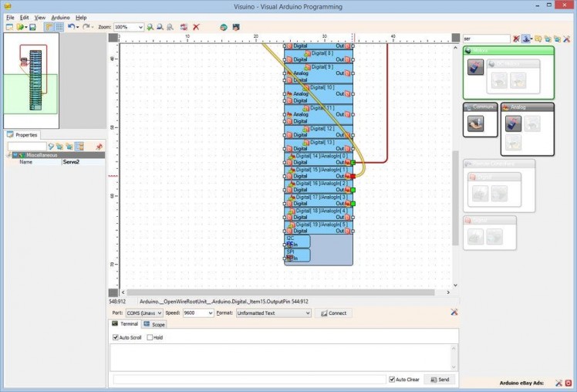This screenshot has height=392, width=577.
Task: Open the Speed baud rate dropdown
Action: (210, 313)
